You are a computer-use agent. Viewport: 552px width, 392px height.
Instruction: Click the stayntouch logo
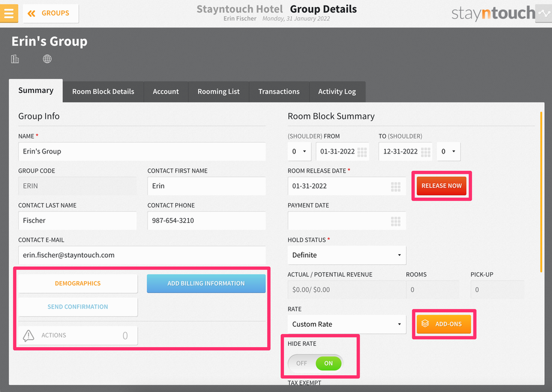[493, 13]
